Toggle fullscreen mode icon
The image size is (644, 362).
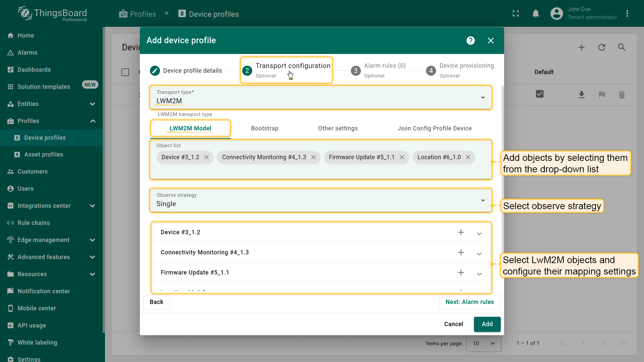tap(516, 14)
